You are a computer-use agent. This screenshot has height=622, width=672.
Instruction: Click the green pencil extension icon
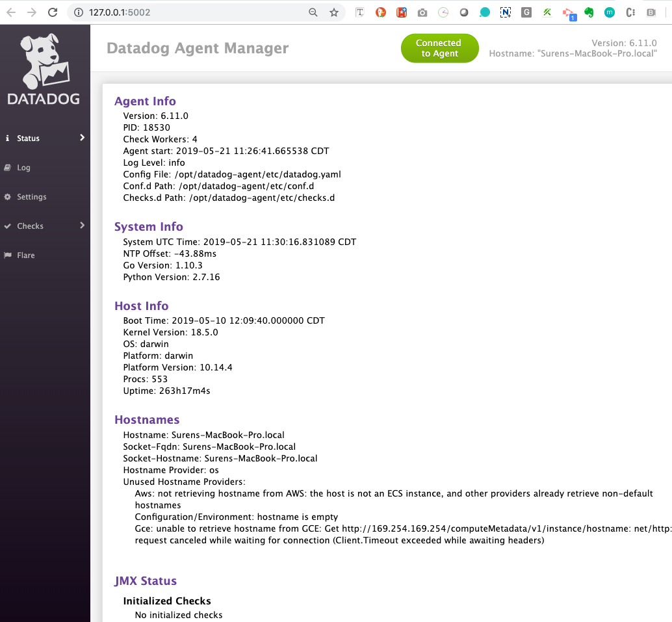tap(547, 12)
